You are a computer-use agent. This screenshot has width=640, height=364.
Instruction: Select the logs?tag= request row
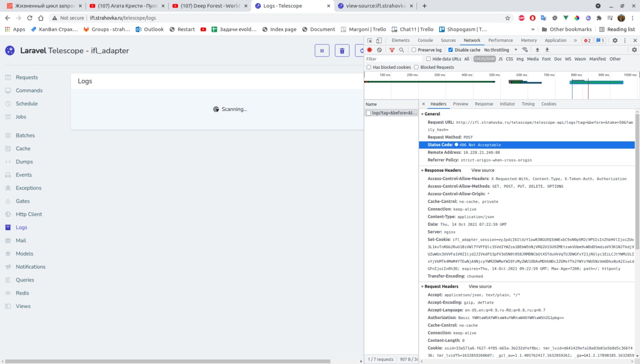coord(391,113)
